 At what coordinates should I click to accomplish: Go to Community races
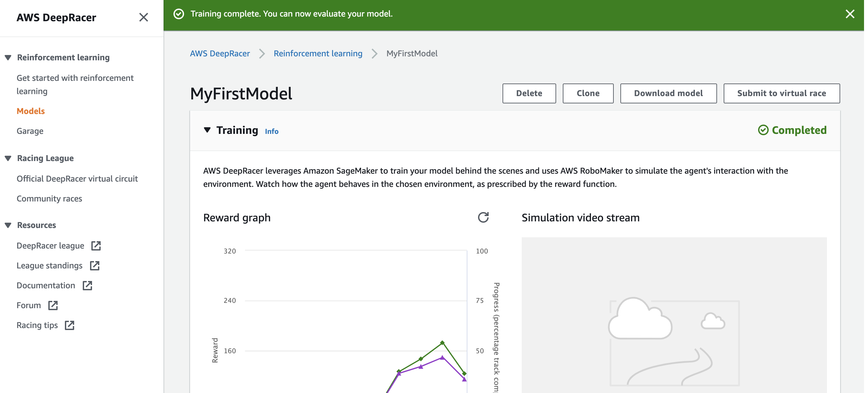click(49, 198)
